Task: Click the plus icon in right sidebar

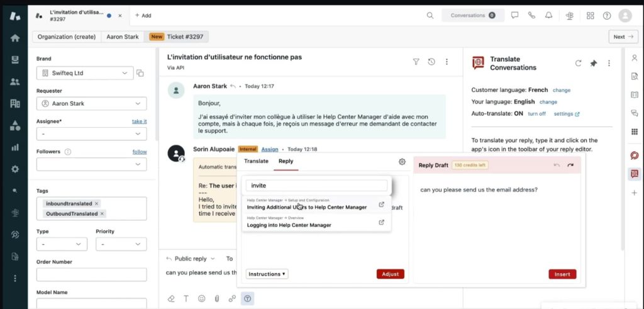Action: (634, 193)
